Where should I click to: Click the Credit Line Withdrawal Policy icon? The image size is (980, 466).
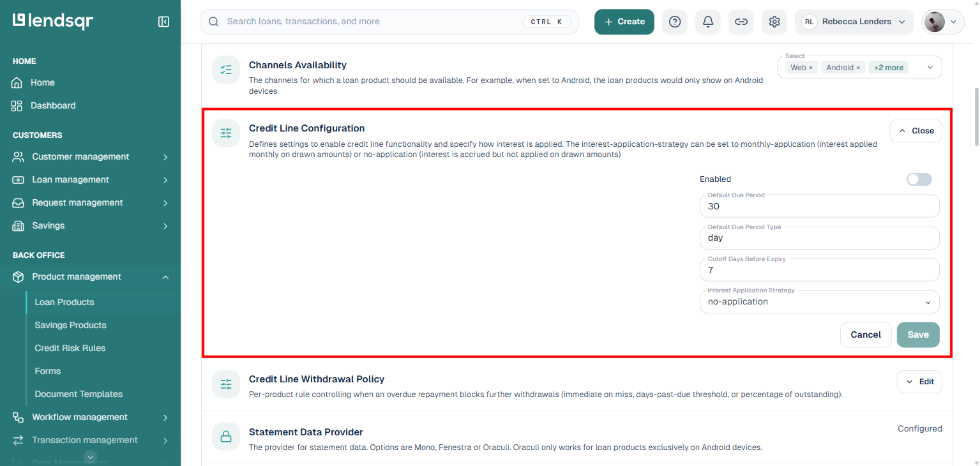click(x=226, y=384)
